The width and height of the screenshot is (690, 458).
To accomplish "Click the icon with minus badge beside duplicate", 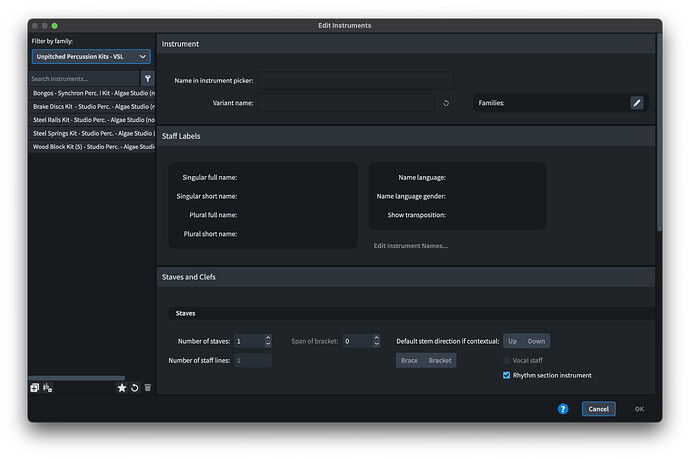I will [x=48, y=388].
